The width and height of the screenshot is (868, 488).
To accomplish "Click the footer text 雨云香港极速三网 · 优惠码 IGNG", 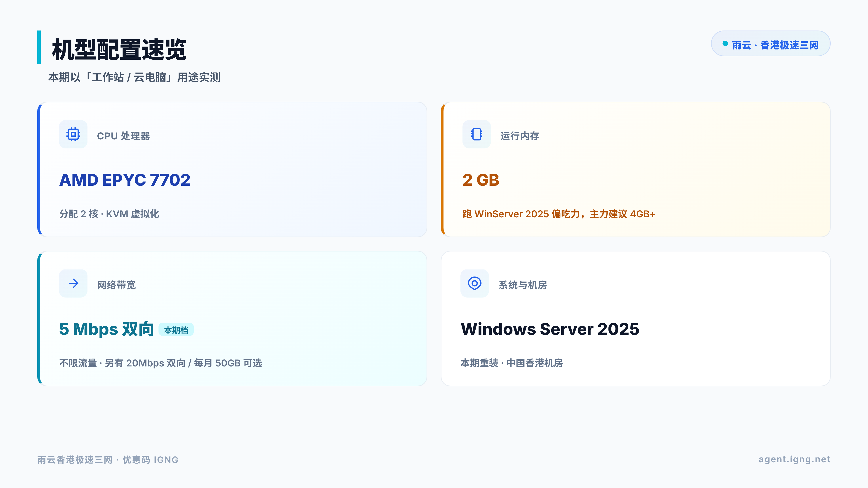I will (x=108, y=459).
